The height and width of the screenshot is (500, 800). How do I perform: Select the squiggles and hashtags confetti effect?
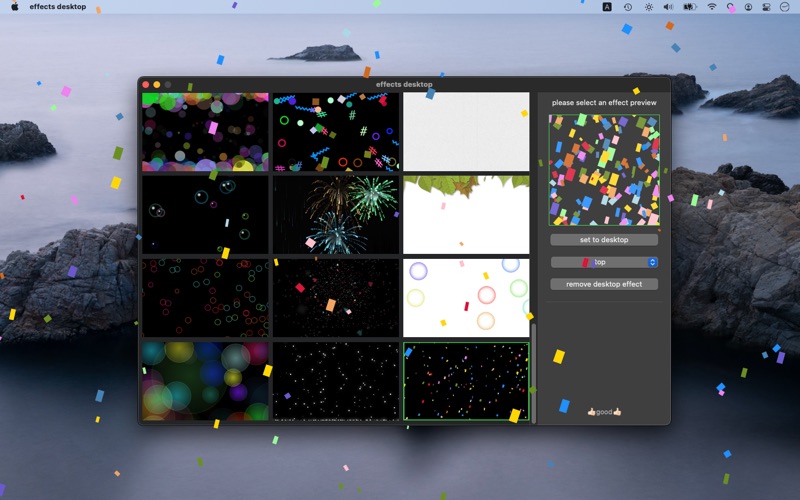tap(336, 132)
